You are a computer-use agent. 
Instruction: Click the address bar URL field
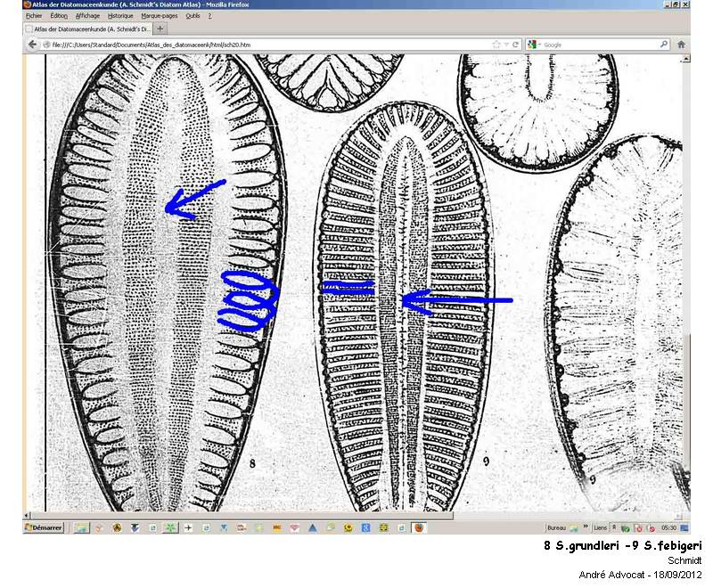[267, 44]
